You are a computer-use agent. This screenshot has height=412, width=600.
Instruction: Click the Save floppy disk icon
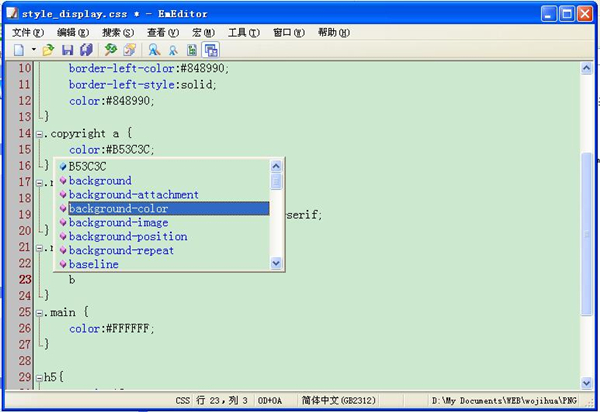67,50
